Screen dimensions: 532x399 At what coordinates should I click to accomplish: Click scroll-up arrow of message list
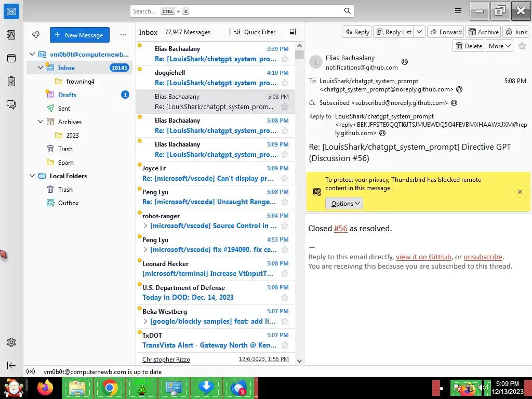pos(299,46)
